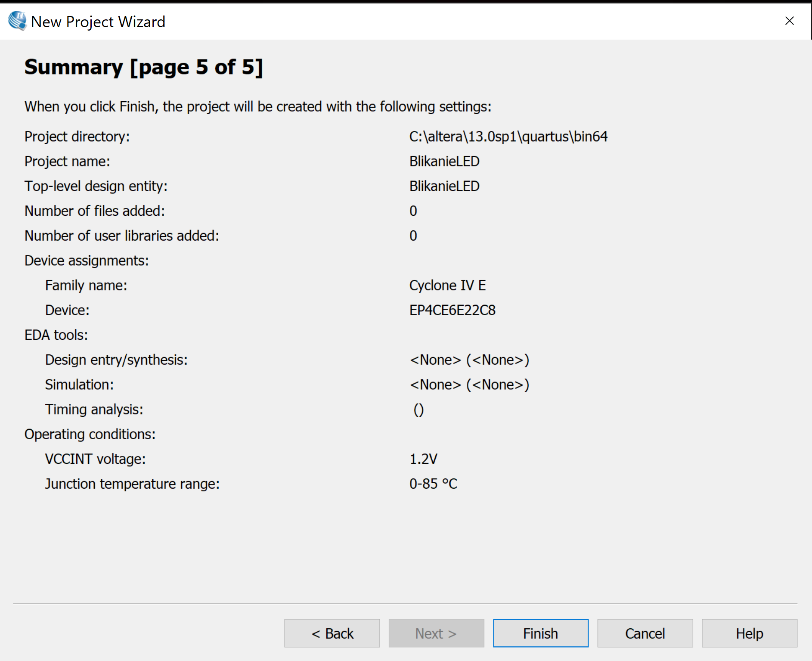This screenshot has width=812, height=661.
Task: Click the greyed-out Next > button
Action: (436, 633)
